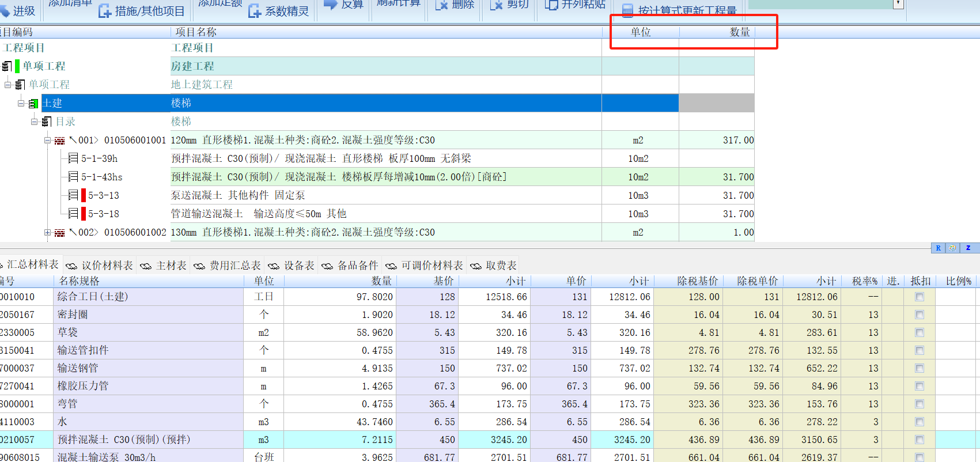Click the 添加清单 toolbar button
The height and width of the screenshot is (462, 980).
tap(70, 3)
